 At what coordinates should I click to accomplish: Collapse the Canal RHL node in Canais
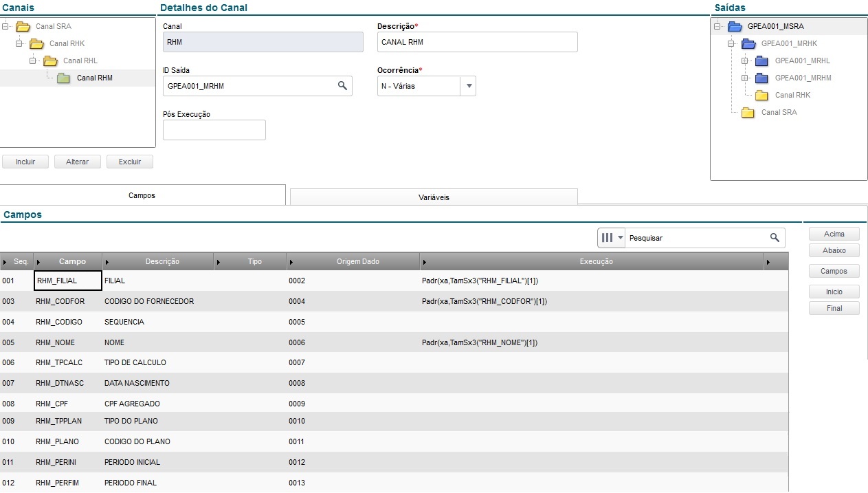coord(32,61)
